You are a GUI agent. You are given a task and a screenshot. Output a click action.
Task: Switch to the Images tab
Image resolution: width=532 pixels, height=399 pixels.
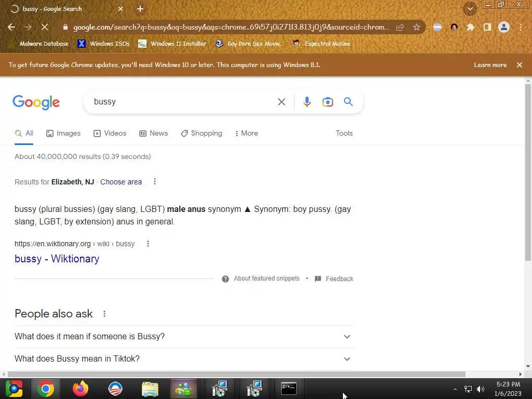tap(63, 134)
